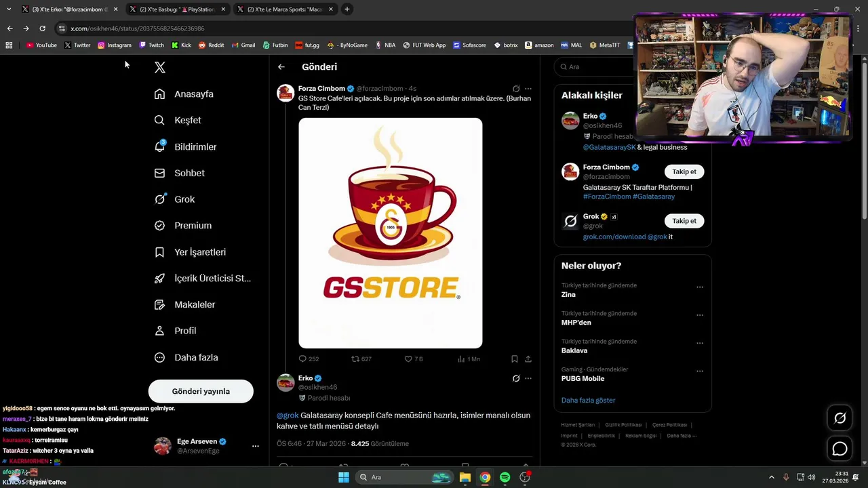Image resolution: width=868 pixels, height=488 pixels.
Task: Open Profil in the sidebar
Action: pos(175,331)
